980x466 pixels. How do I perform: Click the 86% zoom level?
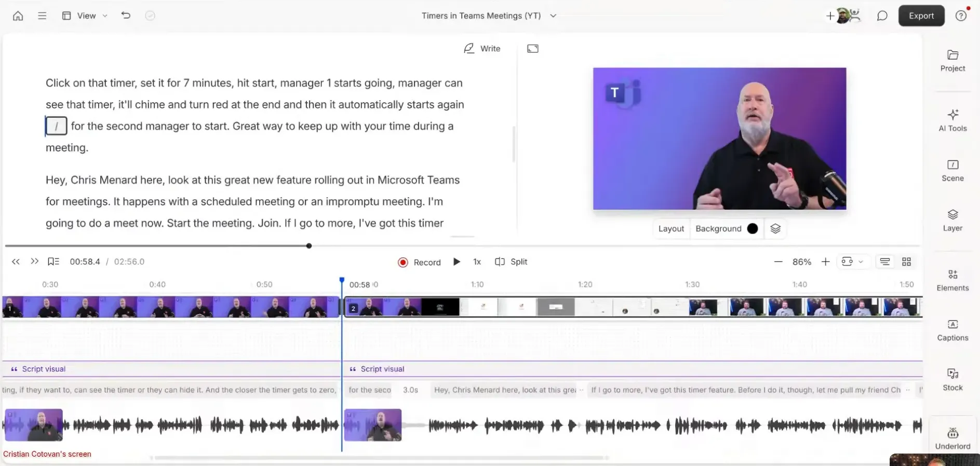tap(801, 262)
